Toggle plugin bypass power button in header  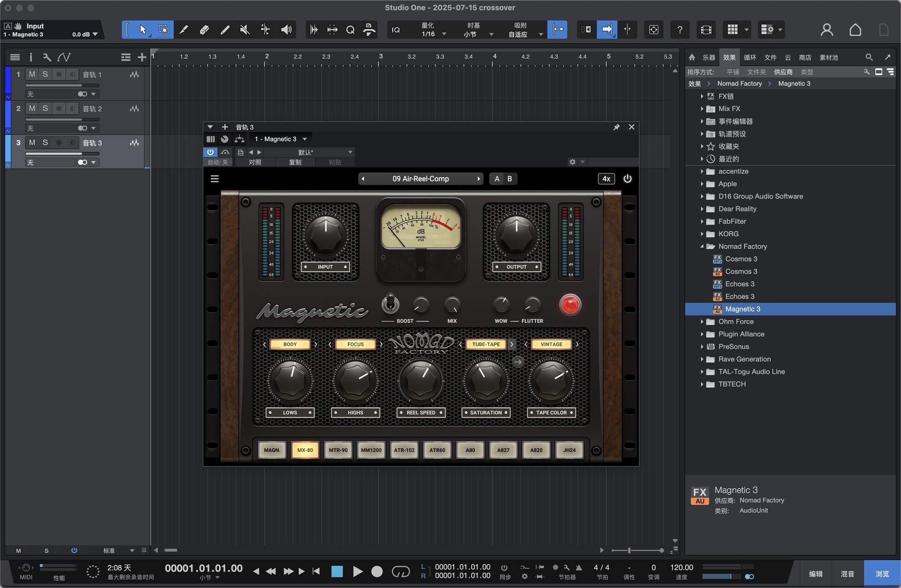[210, 152]
